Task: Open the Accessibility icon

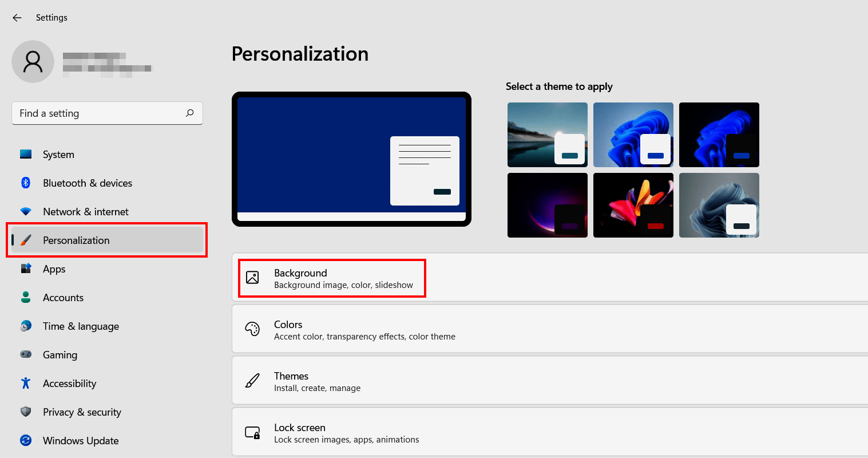Action: (26, 383)
